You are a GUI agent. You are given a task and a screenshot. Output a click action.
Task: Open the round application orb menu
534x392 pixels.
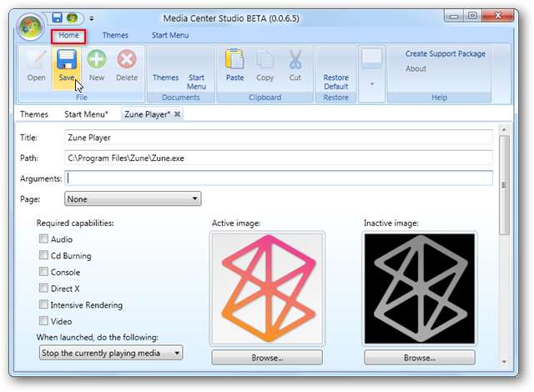(30, 25)
